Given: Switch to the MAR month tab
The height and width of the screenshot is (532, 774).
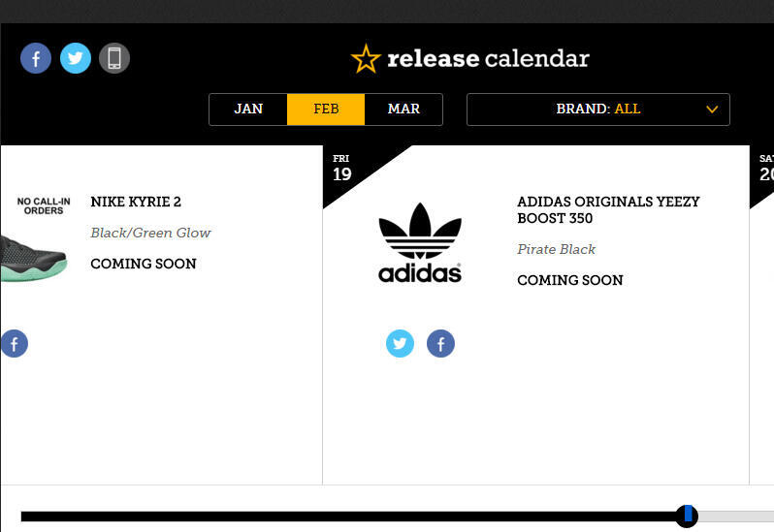Looking at the screenshot, I should coord(403,109).
